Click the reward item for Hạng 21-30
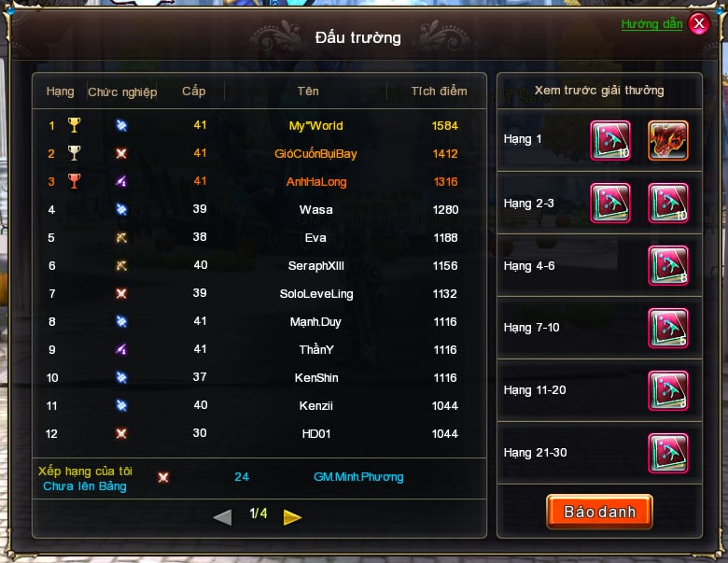Viewport: 728px width, 563px height. [x=668, y=454]
